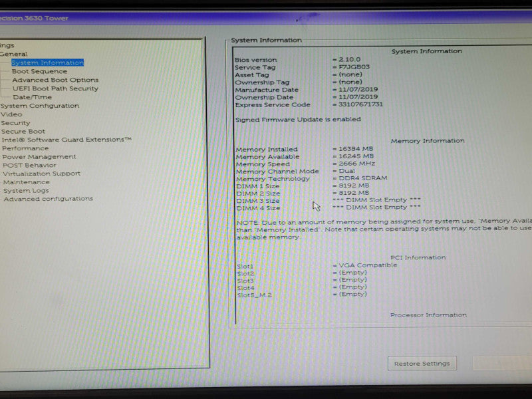Click the Manufacture Date value 11/07/2019
The image size is (532, 399).
click(x=358, y=89)
